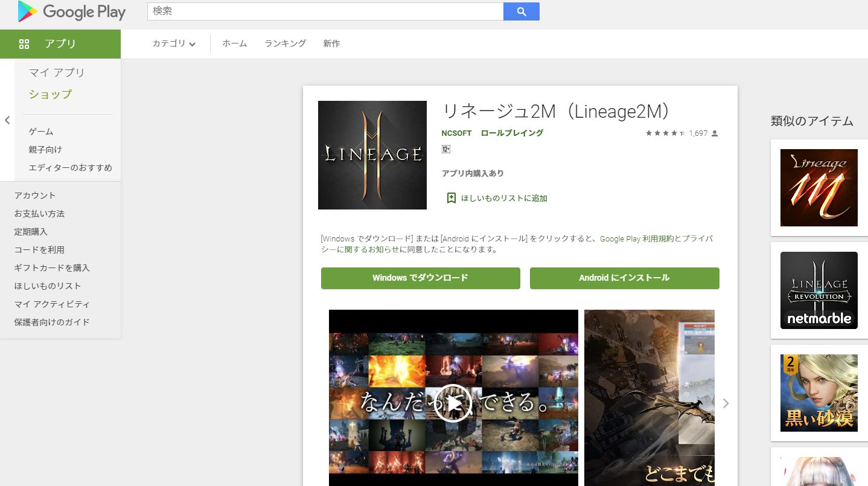Click the アプリ green header label
Screen dimensions: 868x486
pyautogui.click(x=60, y=43)
